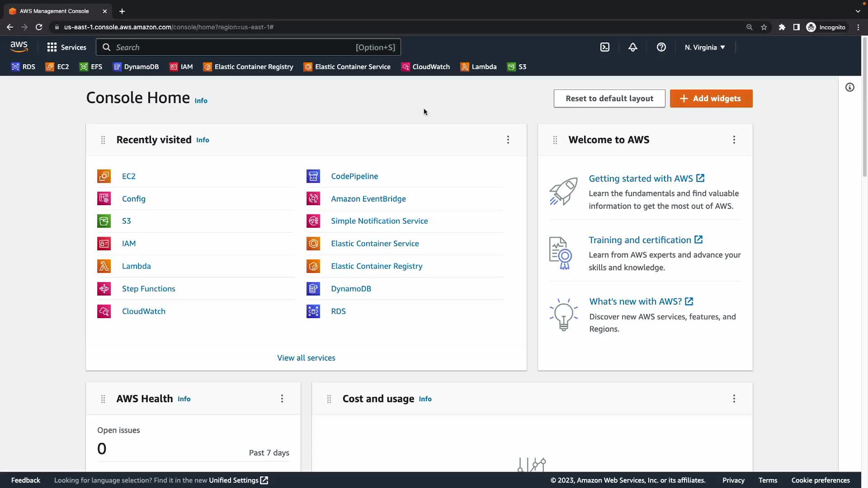The width and height of the screenshot is (868, 488).
Task: Click the AWS console Search field
Action: point(235,47)
